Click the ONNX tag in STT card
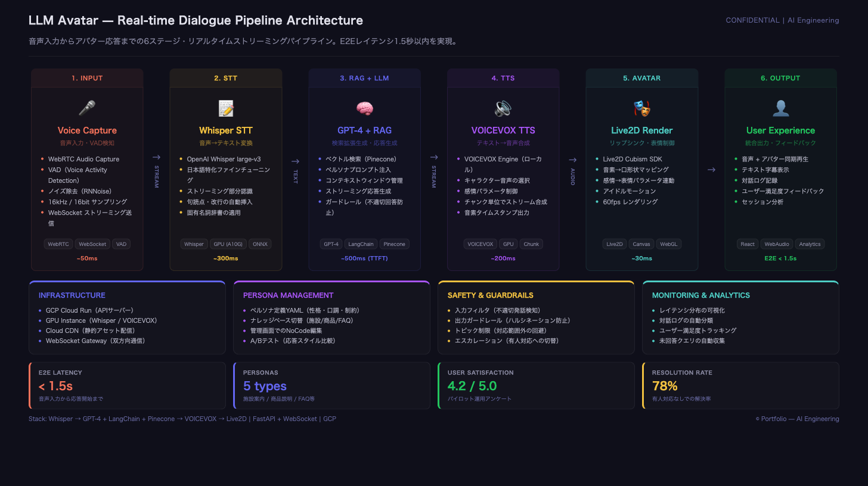868x486 pixels. pos(260,244)
